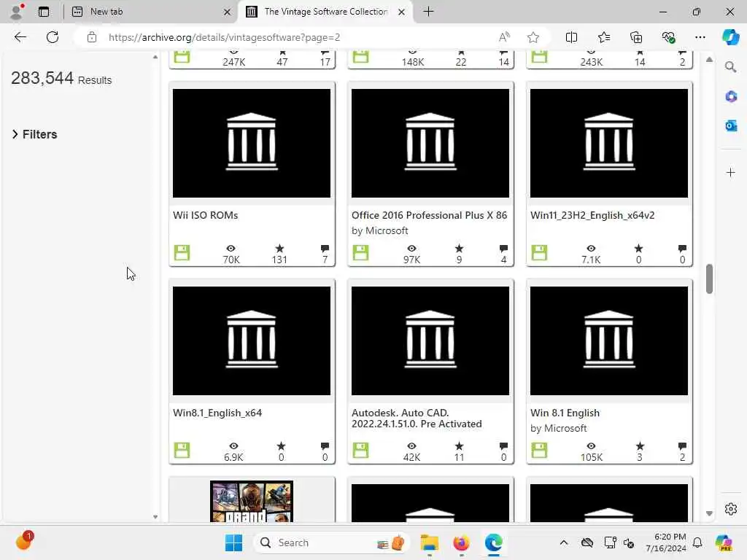Click 105K views on Win 8.1 English
The height and width of the screenshot is (560, 747).
pyautogui.click(x=591, y=458)
